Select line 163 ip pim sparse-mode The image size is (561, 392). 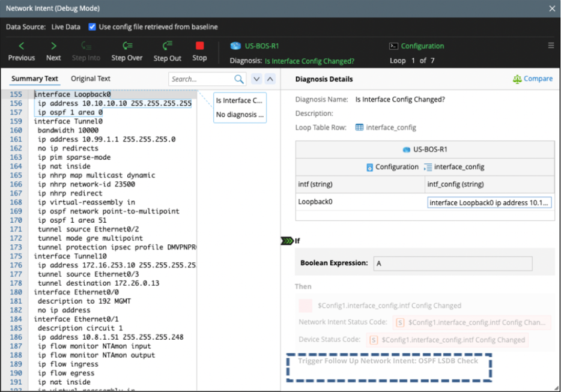click(74, 157)
